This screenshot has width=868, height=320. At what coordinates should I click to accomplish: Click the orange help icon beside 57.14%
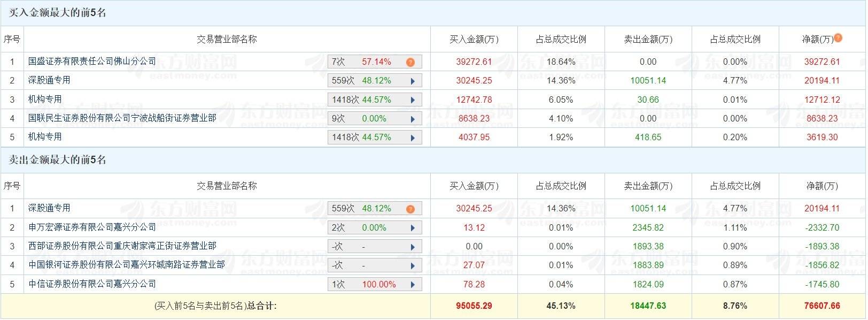click(x=410, y=62)
